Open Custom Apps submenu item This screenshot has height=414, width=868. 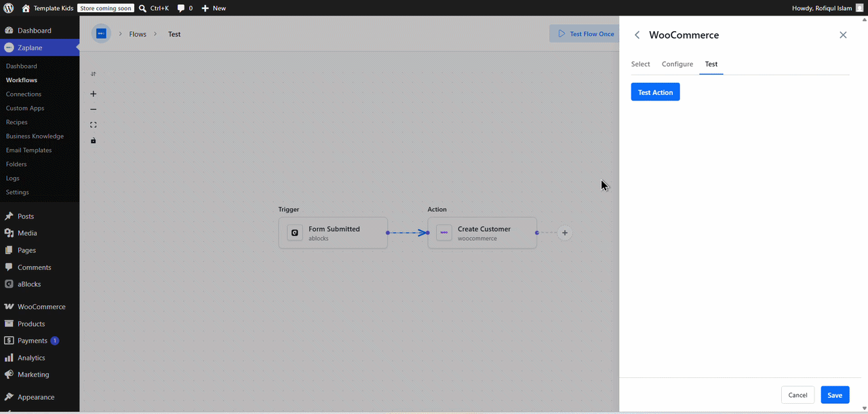(x=25, y=108)
